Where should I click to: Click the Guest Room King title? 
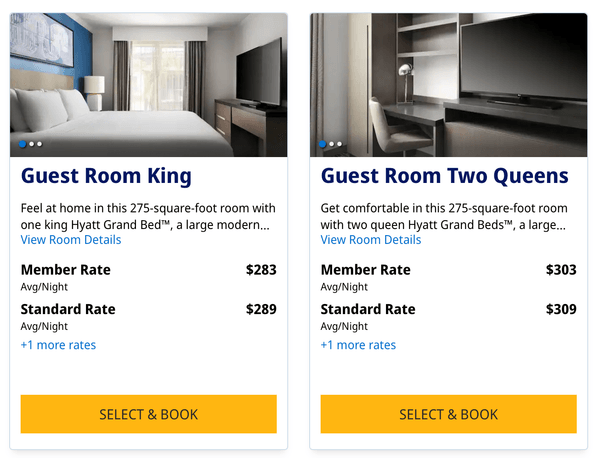pos(106,177)
